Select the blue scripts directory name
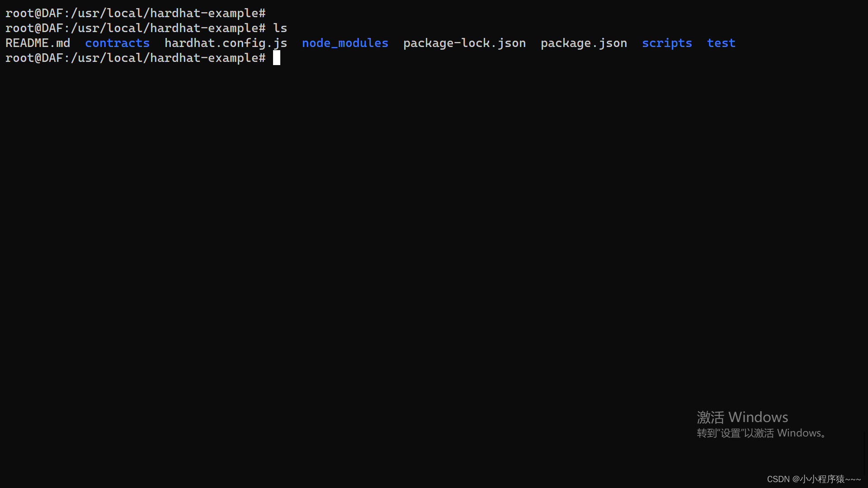868x488 pixels. [667, 43]
